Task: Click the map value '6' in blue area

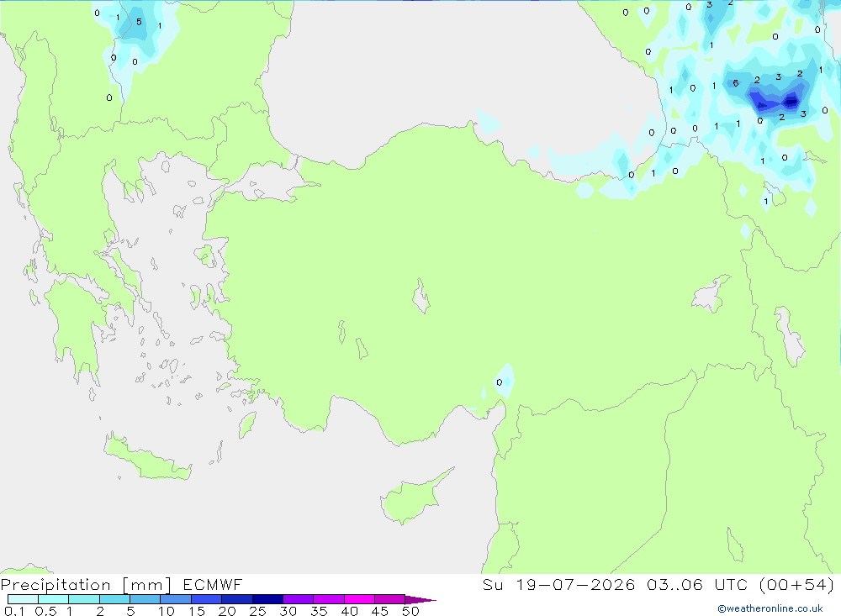Action: pyautogui.click(x=736, y=83)
